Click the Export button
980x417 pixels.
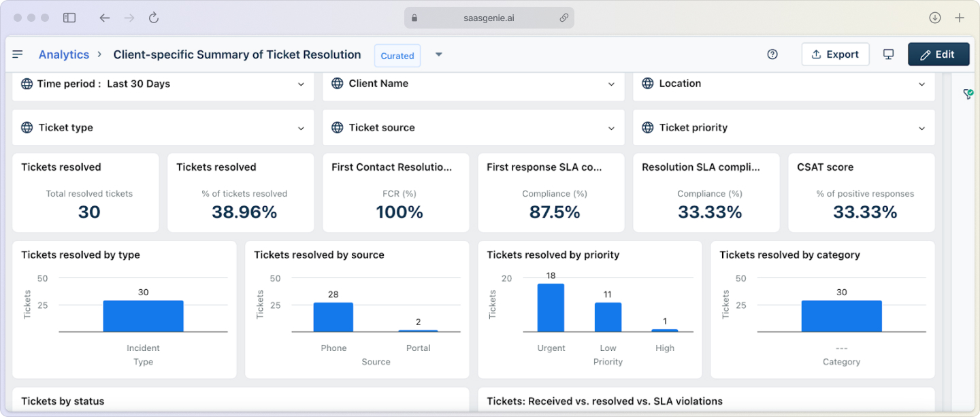click(x=835, y=54)
